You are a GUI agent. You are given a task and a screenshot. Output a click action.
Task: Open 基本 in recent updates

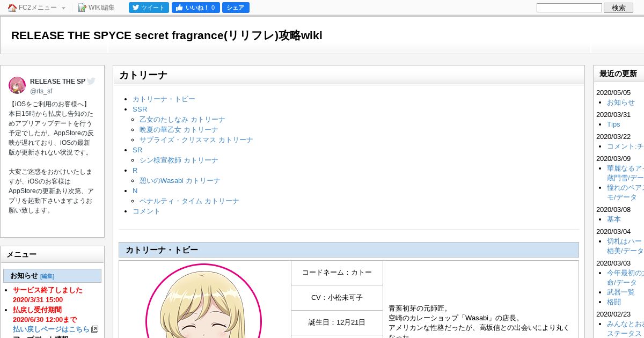pyautogui.click(x=614, y=219)
